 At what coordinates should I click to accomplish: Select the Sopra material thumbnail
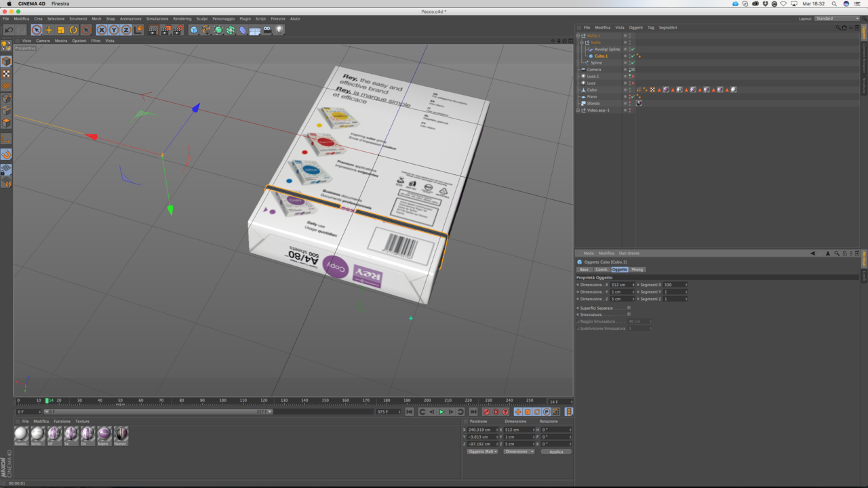tap(104, 435)
